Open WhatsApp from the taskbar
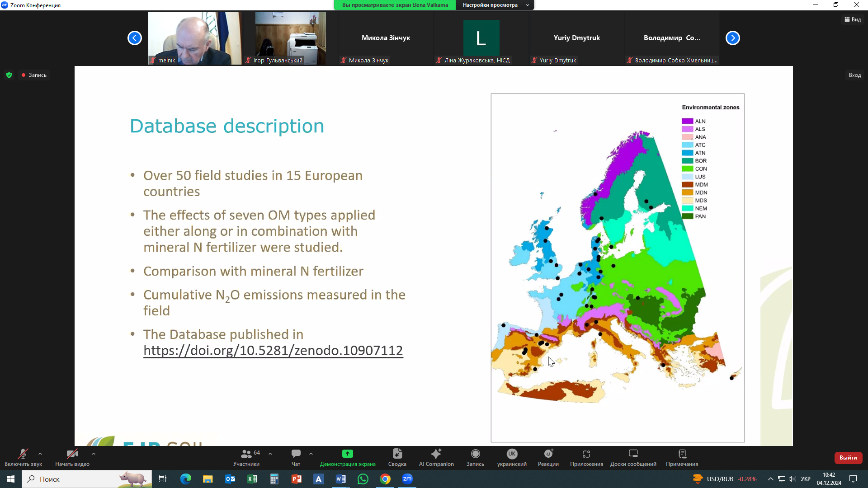Viewport: 868px width, 488px height. (363, 479)
